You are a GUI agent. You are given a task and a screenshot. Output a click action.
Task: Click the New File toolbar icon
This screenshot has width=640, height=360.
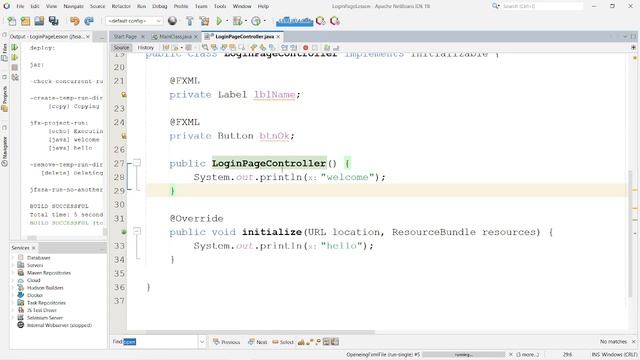click(x=12, y=21)
